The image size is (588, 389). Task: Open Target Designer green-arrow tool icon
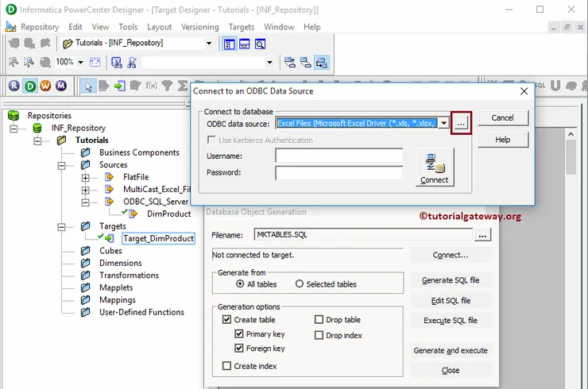[x=120, y=87]
